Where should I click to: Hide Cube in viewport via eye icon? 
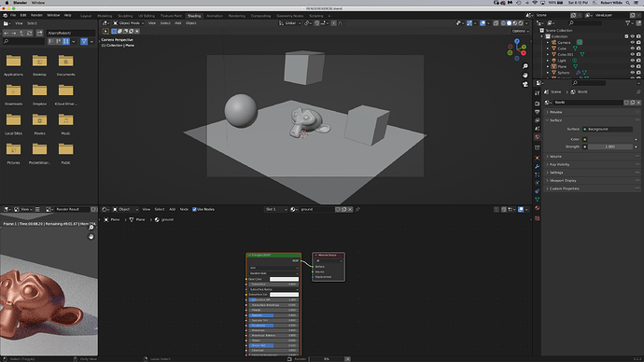click(x=632, y=49)
